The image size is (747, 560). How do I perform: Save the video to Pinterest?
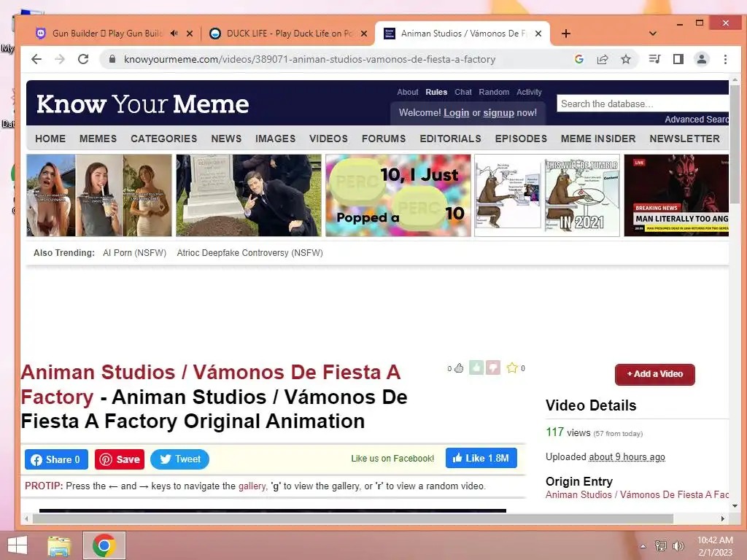click(x=120, y=459)
